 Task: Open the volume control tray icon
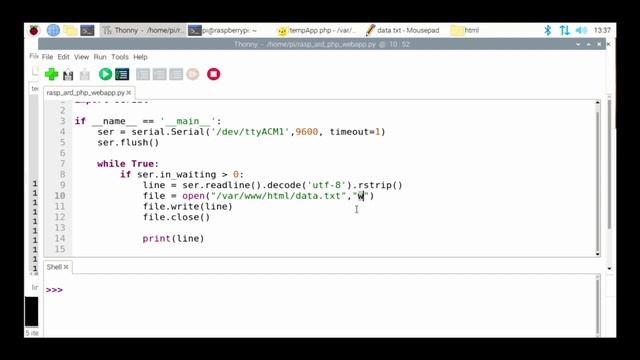click(581, 30)
